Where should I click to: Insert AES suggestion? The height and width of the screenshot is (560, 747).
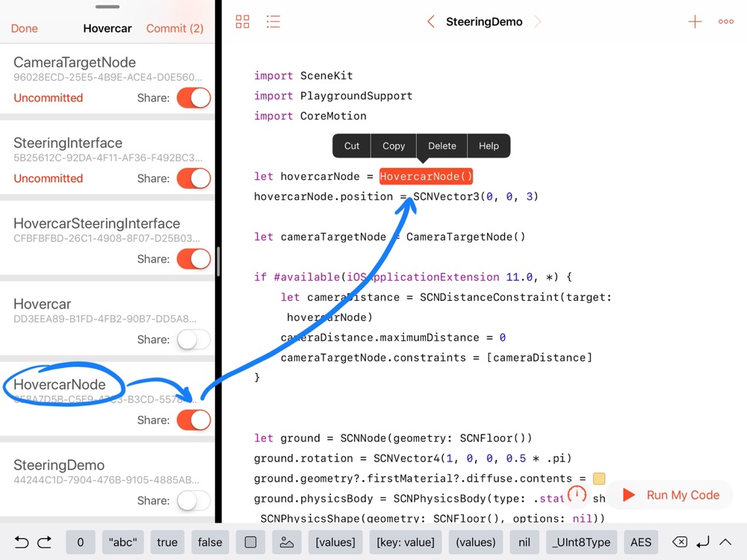tap(641, 542)
